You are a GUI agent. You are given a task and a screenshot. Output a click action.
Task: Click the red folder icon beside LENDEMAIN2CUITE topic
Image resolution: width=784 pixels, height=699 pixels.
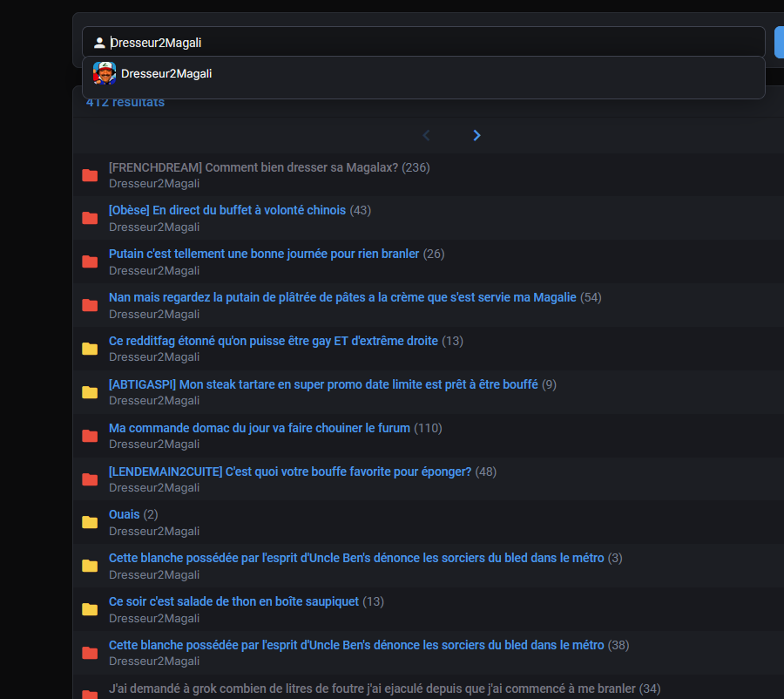90,479
